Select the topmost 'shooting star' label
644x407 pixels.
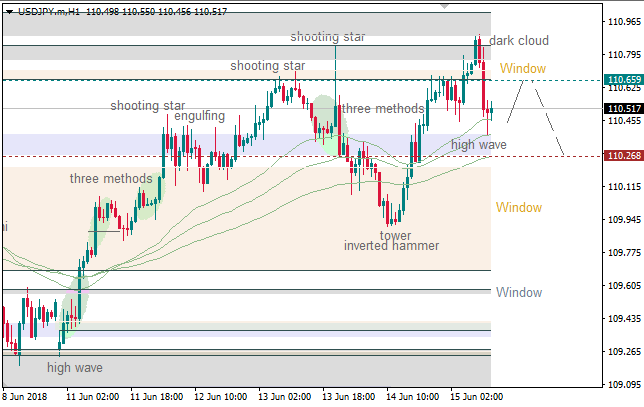[328, 37]
